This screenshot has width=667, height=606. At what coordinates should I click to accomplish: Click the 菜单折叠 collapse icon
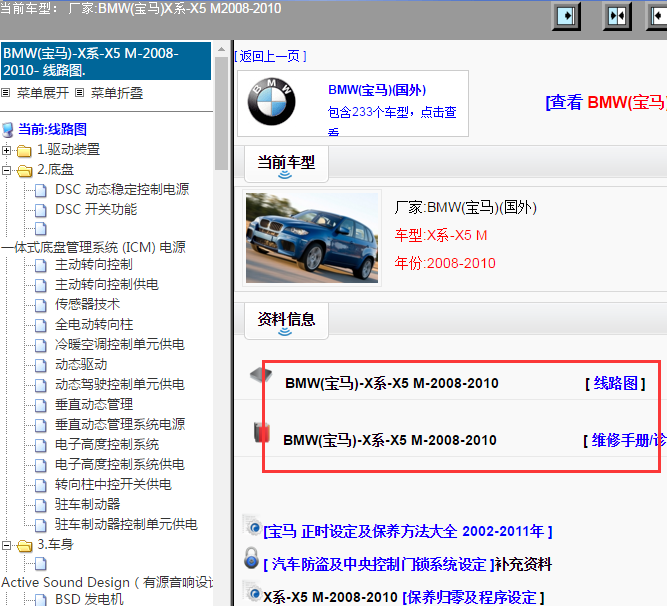click(x=80, y=92)
